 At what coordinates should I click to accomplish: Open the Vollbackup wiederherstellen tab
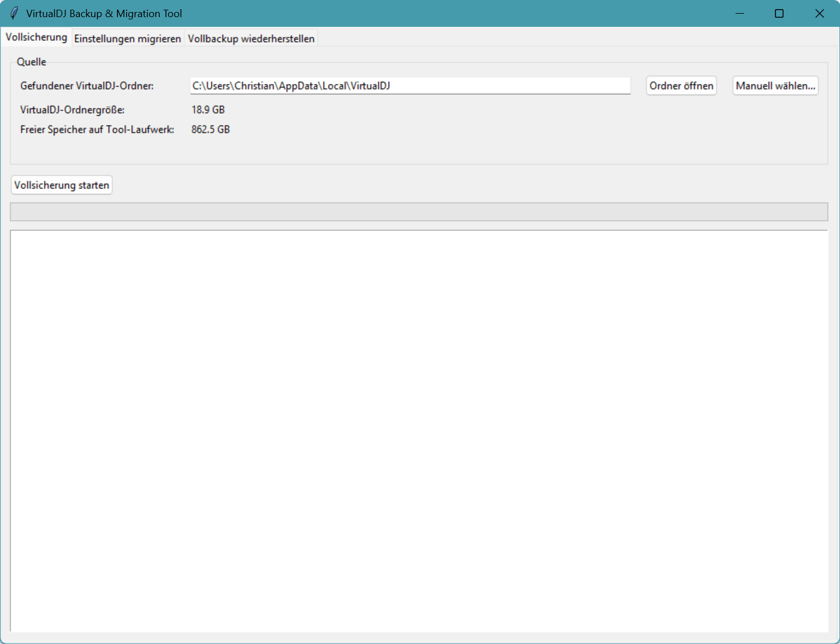(251, 38)
